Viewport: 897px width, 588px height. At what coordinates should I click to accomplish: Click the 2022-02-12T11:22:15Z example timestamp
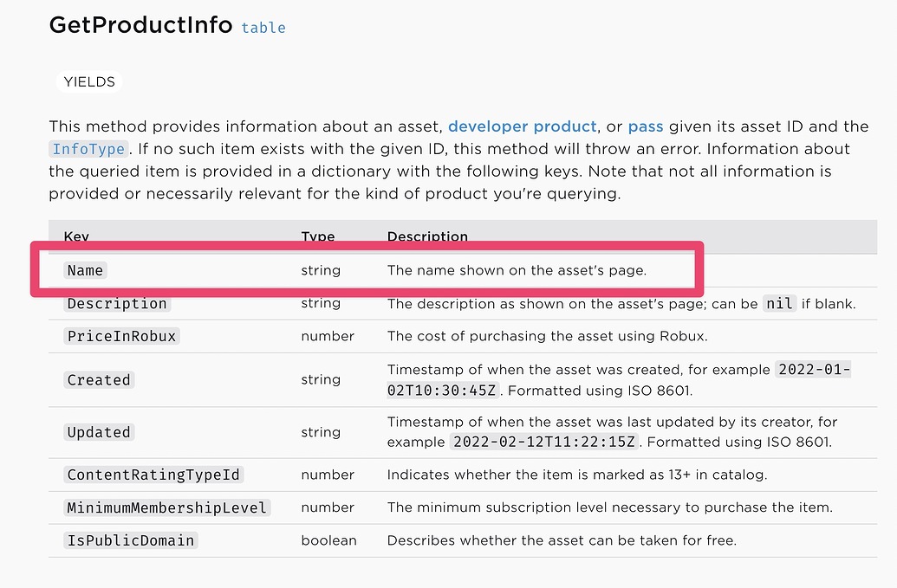[545, 442]
